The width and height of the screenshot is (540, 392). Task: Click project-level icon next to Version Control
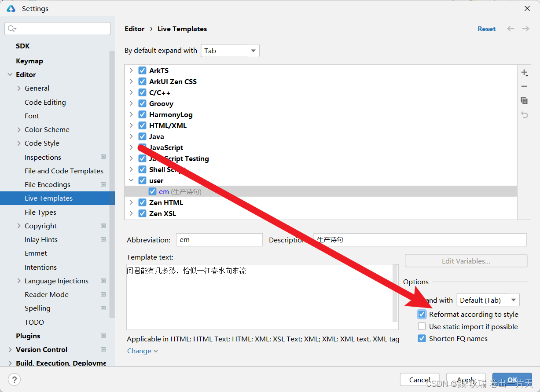coord(103,349)
